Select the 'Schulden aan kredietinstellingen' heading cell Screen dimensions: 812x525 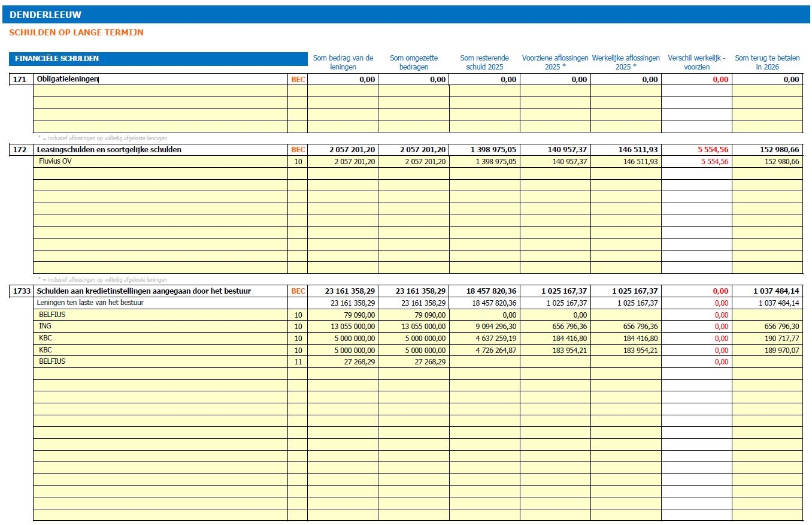160,291
